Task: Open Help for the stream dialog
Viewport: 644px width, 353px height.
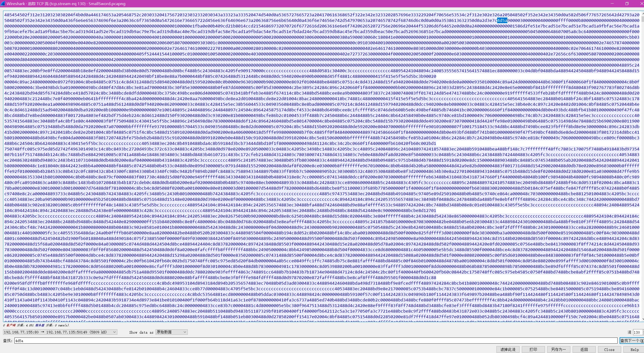Action: click(x=634, y=349)
